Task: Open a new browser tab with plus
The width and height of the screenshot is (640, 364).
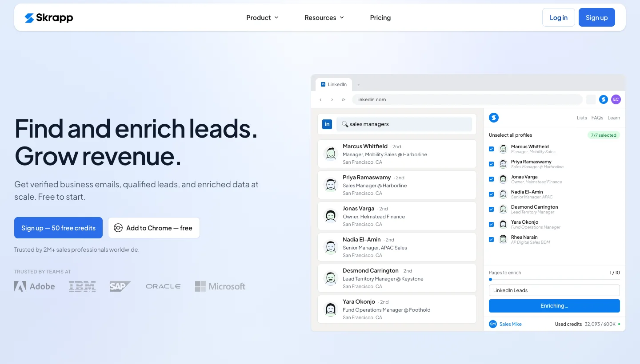Action: click(359, 85)
